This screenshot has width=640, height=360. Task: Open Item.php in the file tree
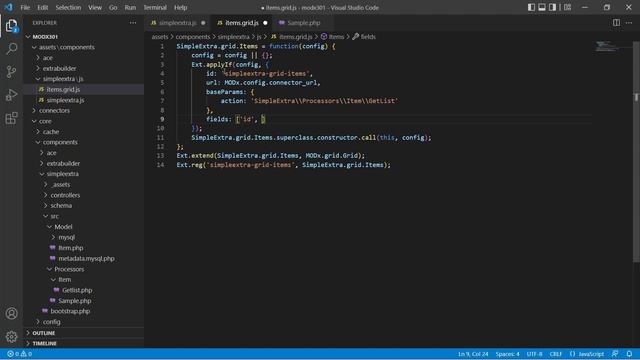[x=83, y=248]
